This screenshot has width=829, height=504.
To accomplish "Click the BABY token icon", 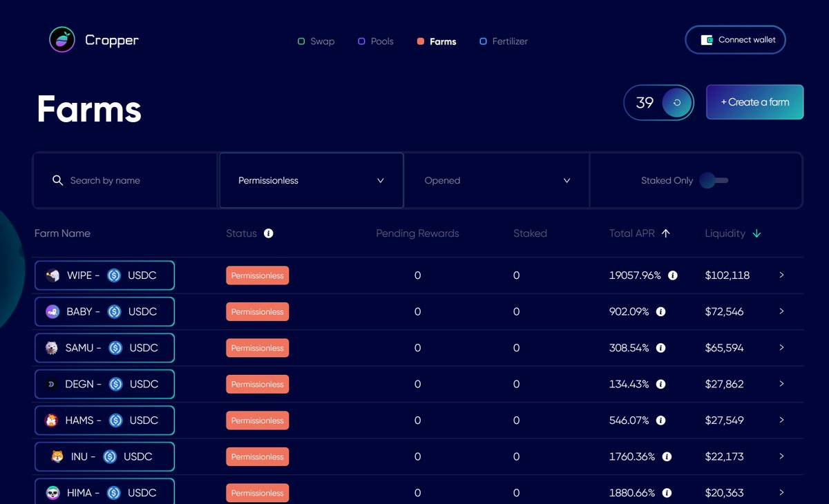I will point(53,312).
